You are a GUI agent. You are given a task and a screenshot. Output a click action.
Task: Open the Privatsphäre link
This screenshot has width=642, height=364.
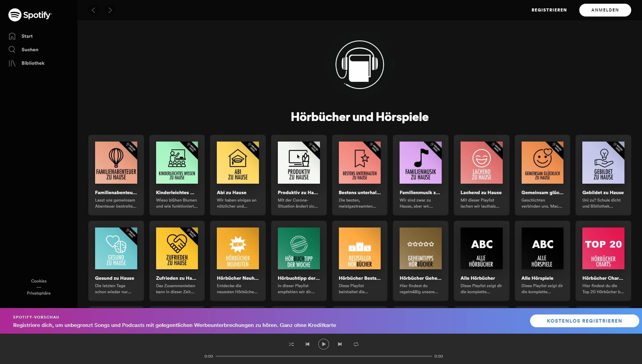coord(38,293)
